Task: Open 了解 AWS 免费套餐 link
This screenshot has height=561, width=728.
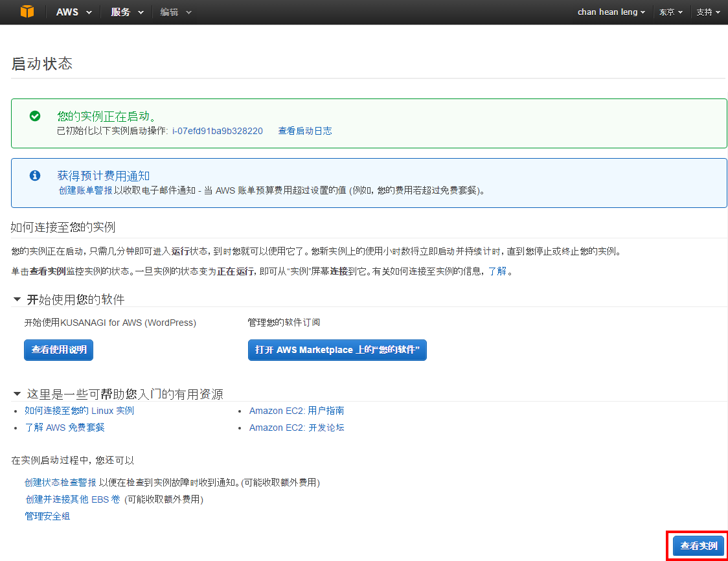Action: 65,428
